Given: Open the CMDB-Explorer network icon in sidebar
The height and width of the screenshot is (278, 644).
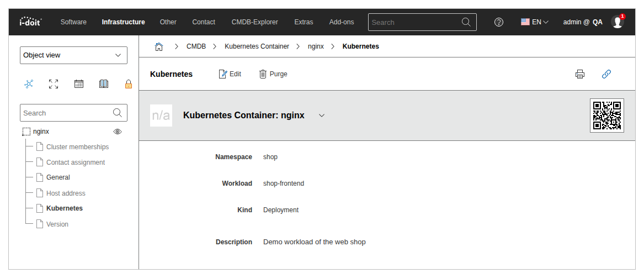Looking at the screenshot, I should tap(29, 84).
